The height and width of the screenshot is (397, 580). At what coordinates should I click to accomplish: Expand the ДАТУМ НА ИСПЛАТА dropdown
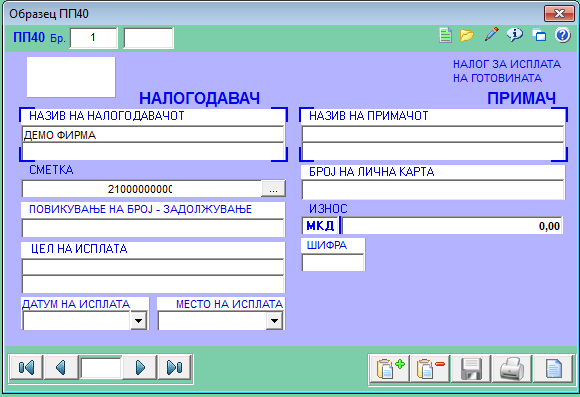pos(138,321)
